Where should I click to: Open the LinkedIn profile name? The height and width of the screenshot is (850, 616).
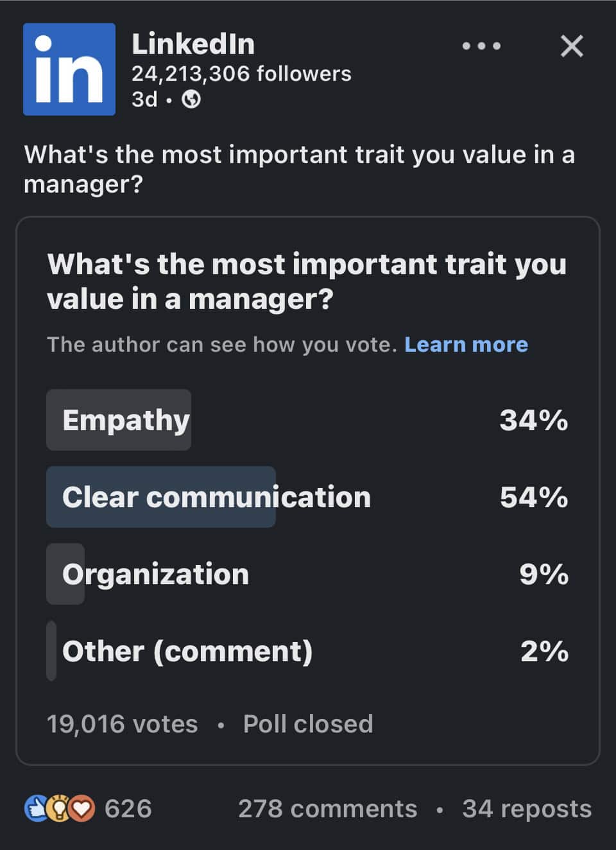(193, 44)
